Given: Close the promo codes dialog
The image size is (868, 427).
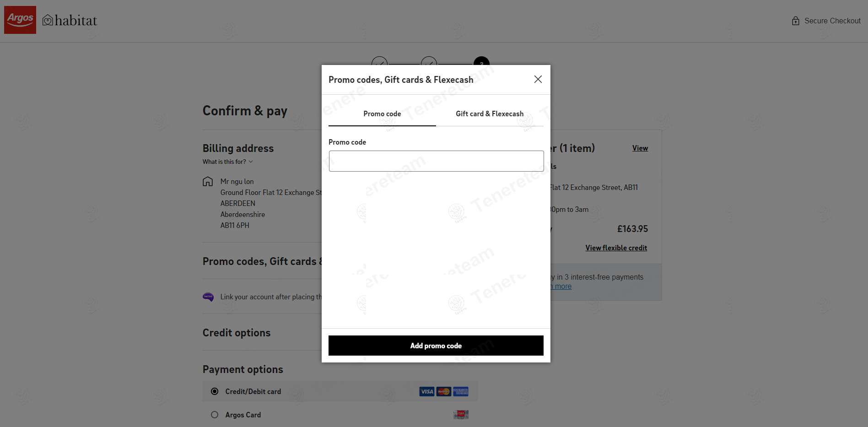Looking at the screenshot, I should pyautogui.click(x=538, y=80).
